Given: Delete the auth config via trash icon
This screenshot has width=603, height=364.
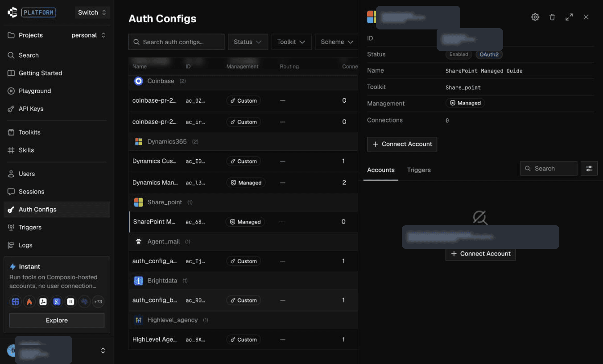Looking at the screenshot, I should (x=552, y=17).
